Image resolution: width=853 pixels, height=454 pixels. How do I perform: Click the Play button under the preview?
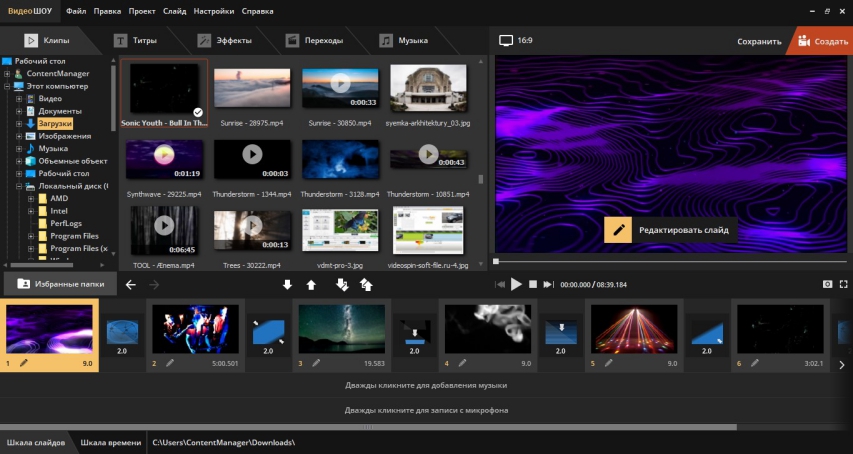[516, 284]
